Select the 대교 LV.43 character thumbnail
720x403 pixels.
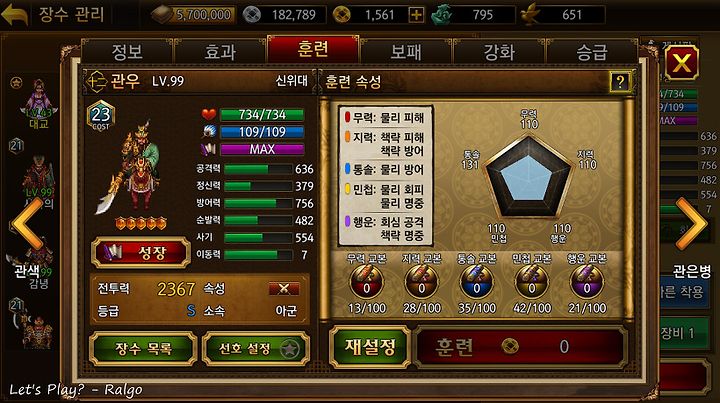(38, 103)
